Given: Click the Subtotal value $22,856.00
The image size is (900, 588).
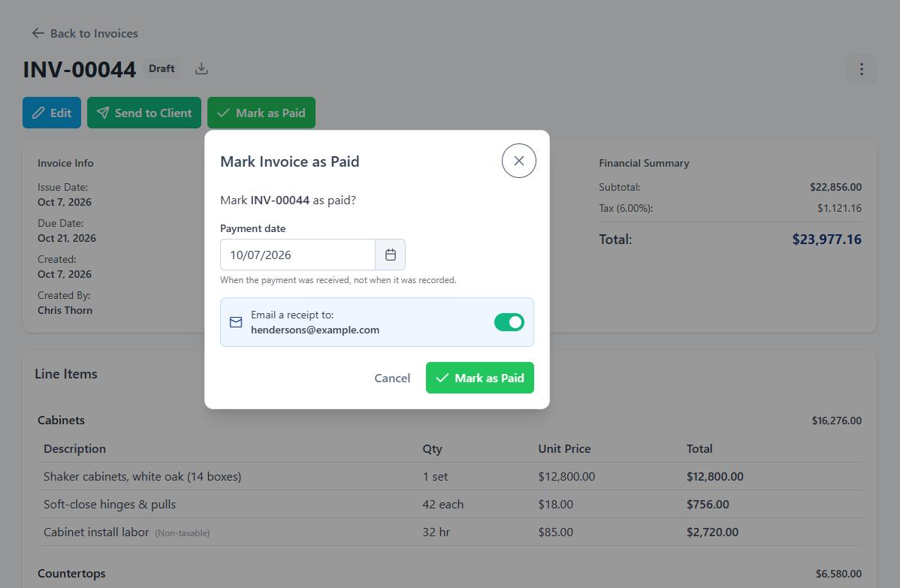Looking at the screenshot, I should [835, 187].
